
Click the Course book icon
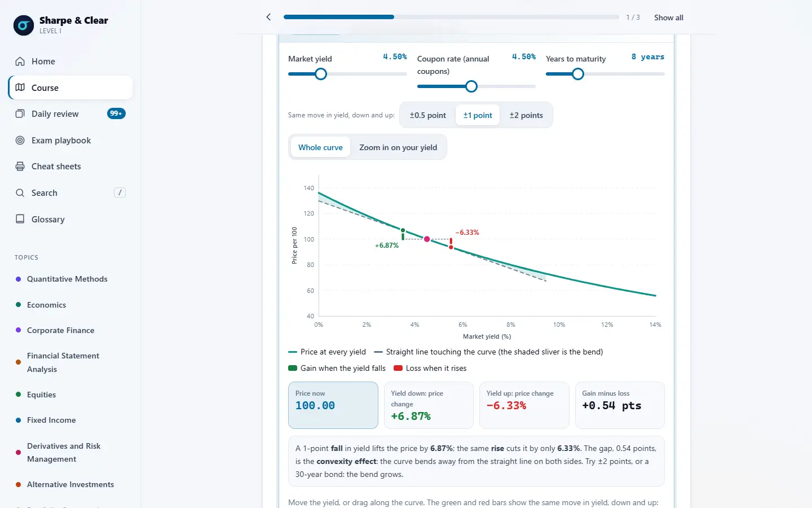20,87
